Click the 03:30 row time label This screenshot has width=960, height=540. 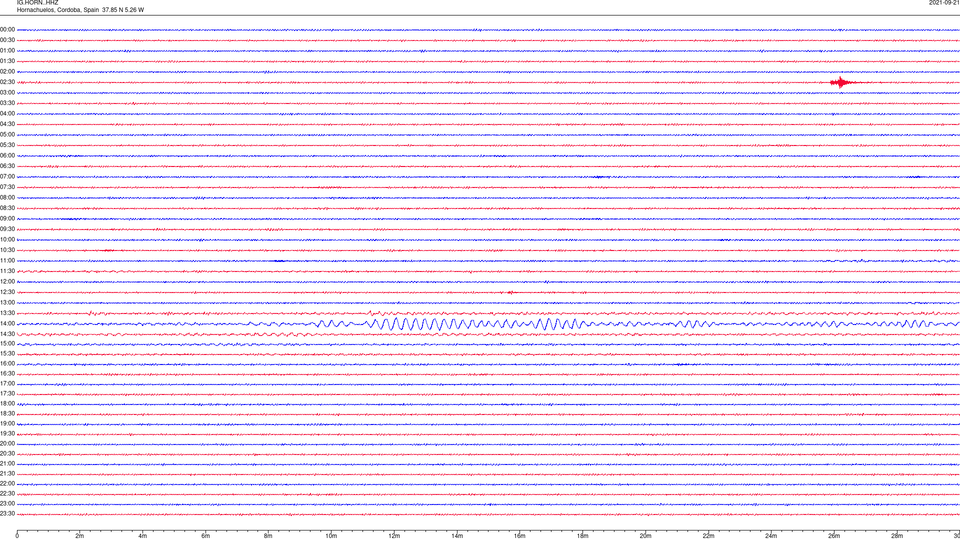(7, 103)
